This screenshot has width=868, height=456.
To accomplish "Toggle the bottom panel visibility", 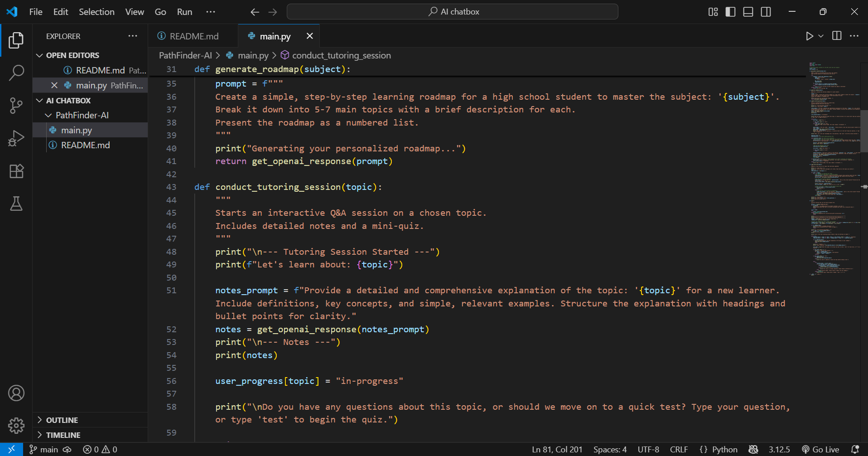I will [x=748, y=12].
